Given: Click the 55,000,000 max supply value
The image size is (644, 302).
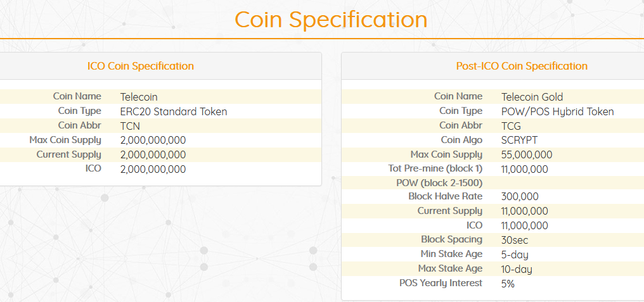Looking at the screenshot, I should click(x=526, y=154).
